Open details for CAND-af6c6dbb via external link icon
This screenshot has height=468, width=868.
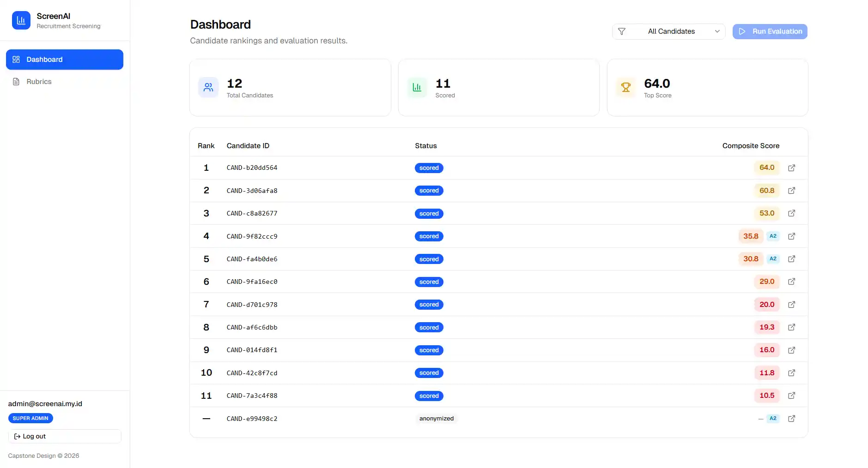pos(791,327)
